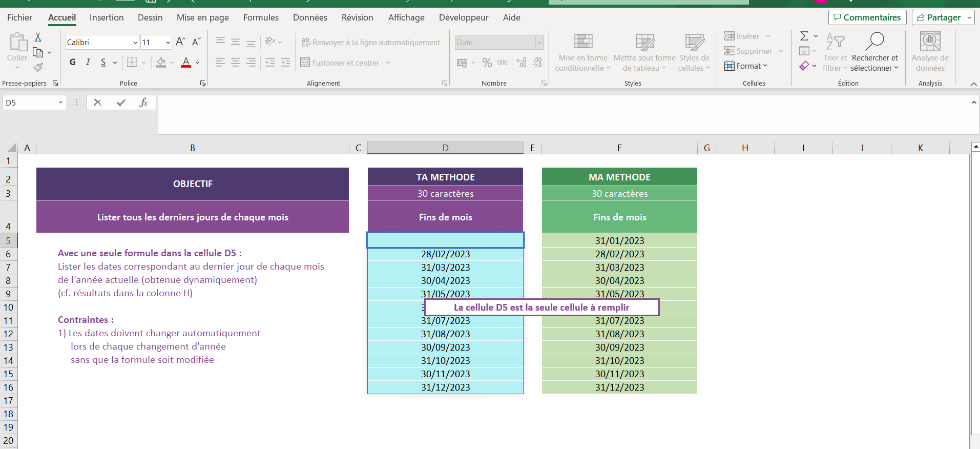980x449 pixels.
Task: Switch to the Données tab
Action: coord(310,17)
